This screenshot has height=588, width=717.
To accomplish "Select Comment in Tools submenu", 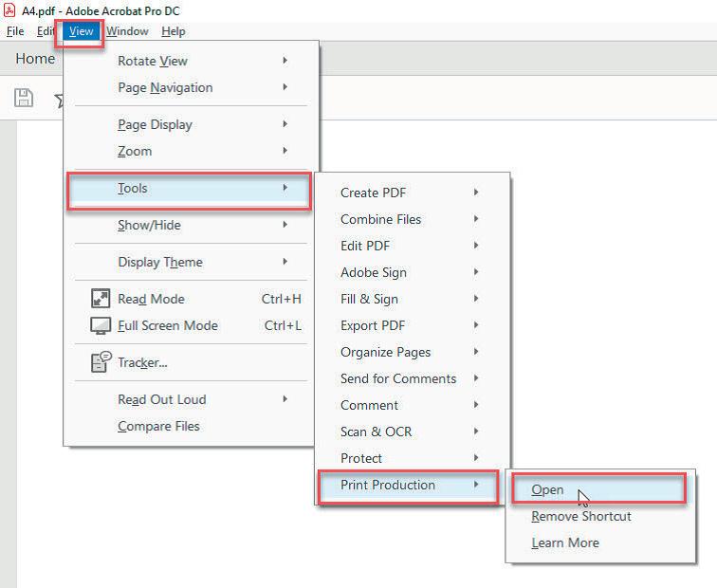I will click(412, 405).
